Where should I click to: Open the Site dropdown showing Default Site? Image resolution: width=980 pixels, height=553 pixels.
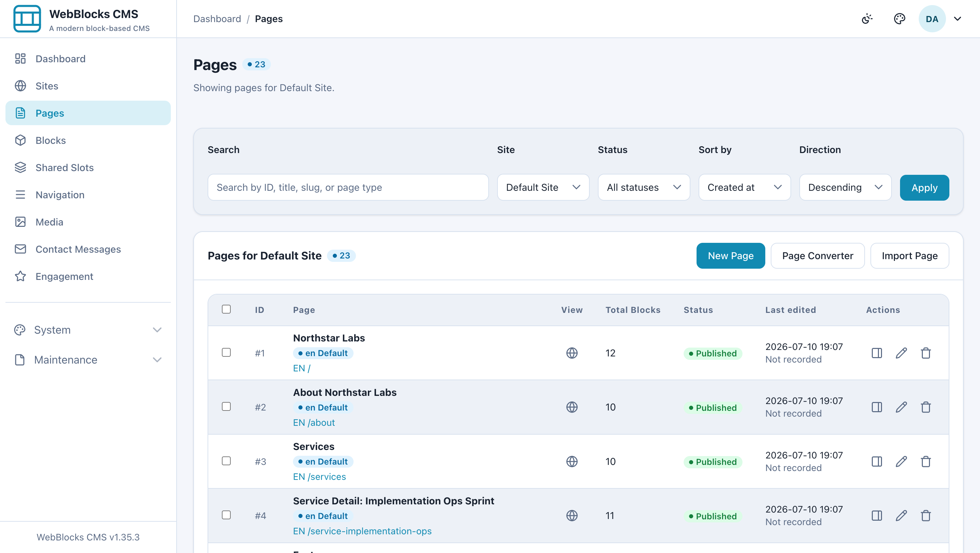coord(543,187)
